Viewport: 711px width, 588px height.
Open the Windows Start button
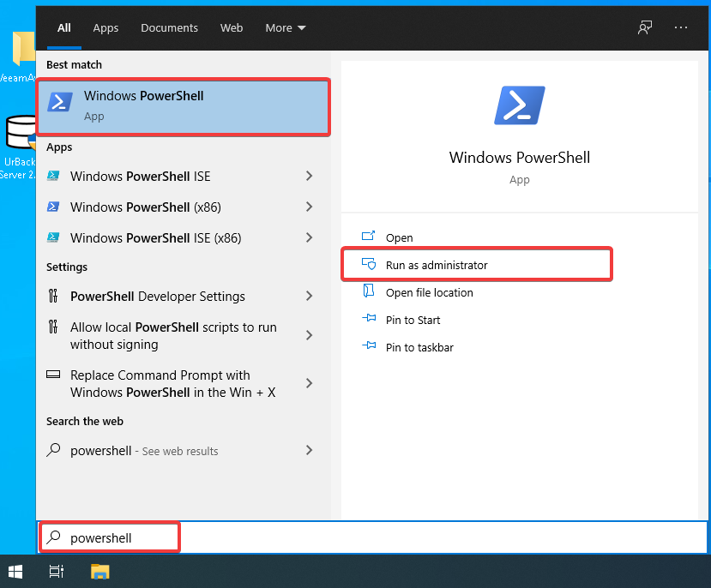point(15,572)
